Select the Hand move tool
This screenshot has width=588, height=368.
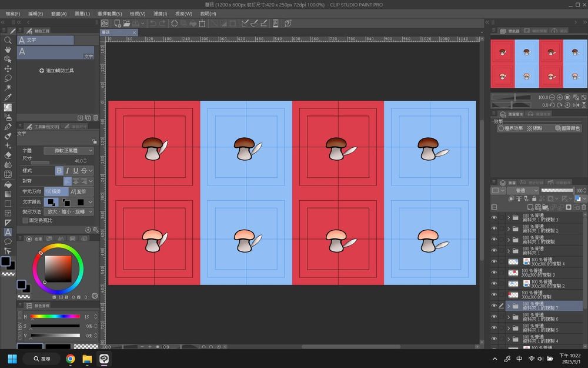(x=8, y=50)
